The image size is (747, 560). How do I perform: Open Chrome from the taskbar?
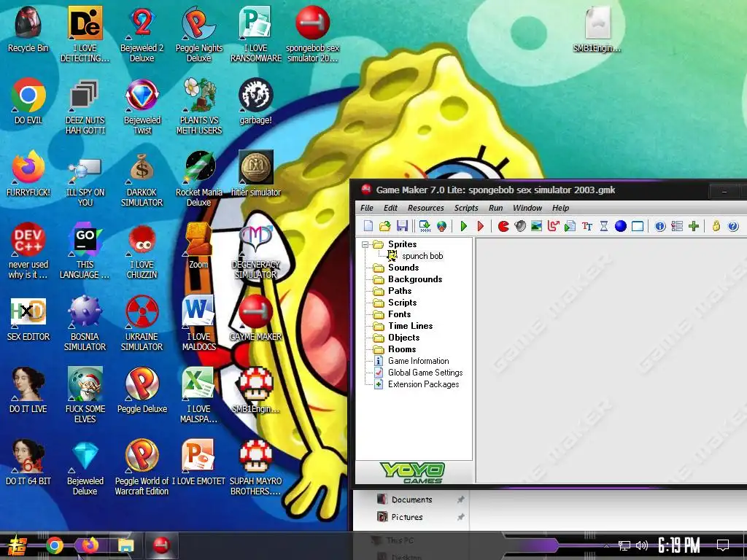click(55, 545)
